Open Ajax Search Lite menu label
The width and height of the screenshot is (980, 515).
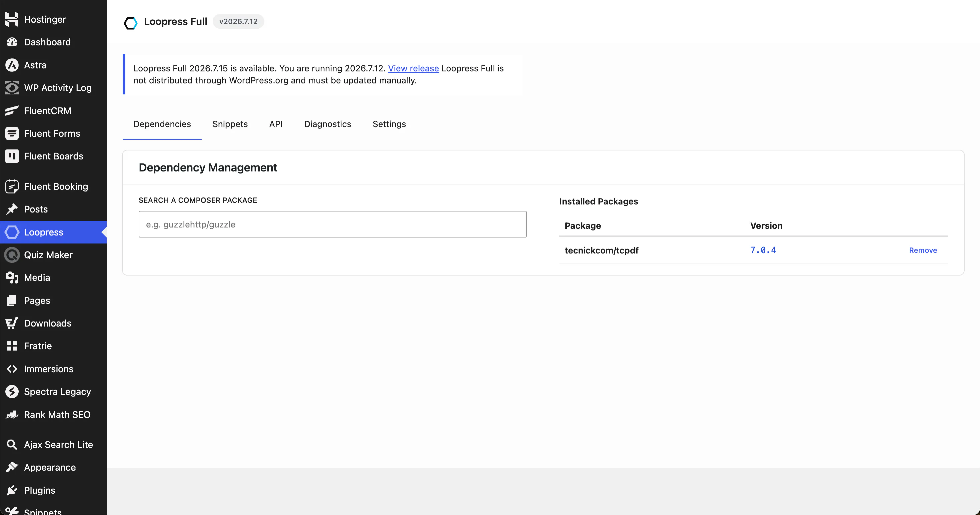point(59,445)
